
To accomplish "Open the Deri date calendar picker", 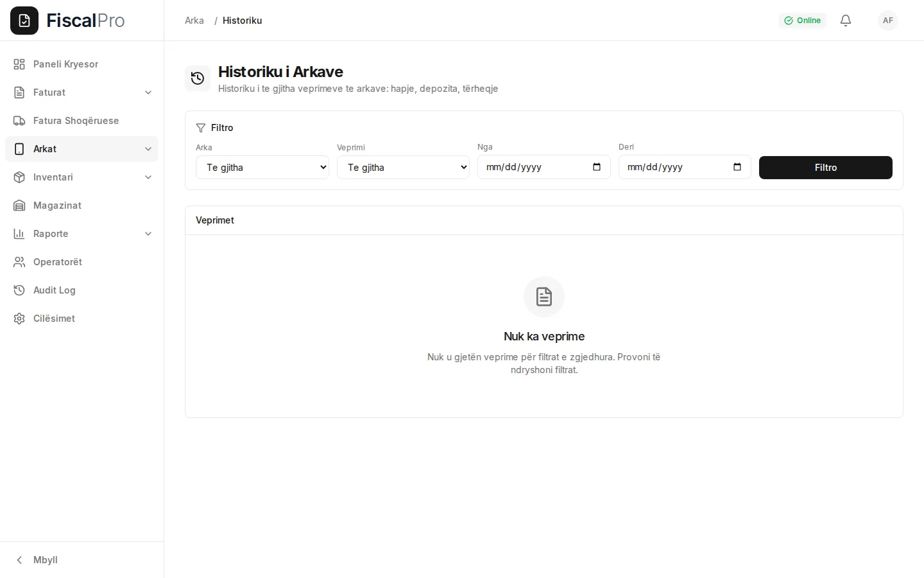I will click(x=737, y=167).
